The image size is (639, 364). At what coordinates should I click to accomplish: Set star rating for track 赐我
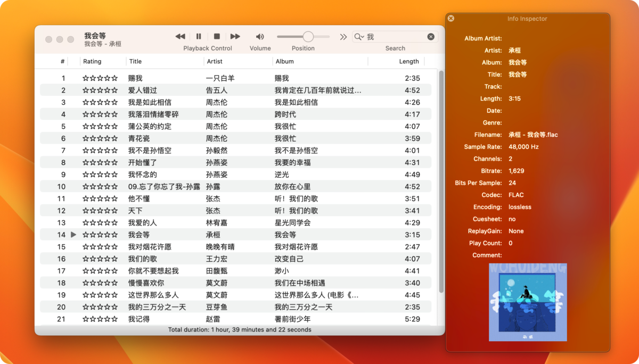100,78
